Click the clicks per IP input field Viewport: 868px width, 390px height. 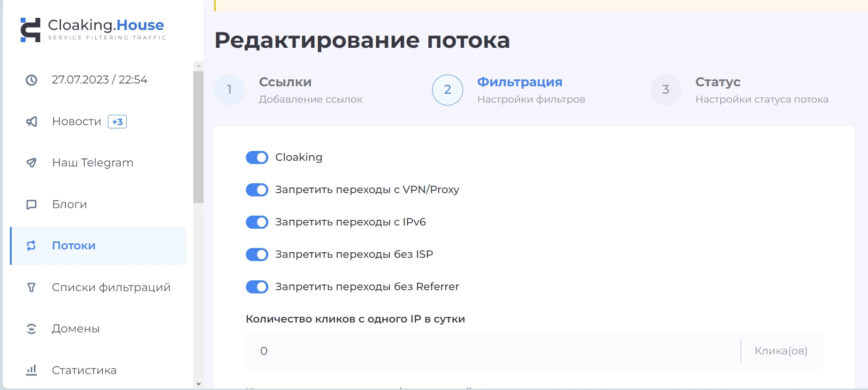pyautogui.click(x=493, y=351)
